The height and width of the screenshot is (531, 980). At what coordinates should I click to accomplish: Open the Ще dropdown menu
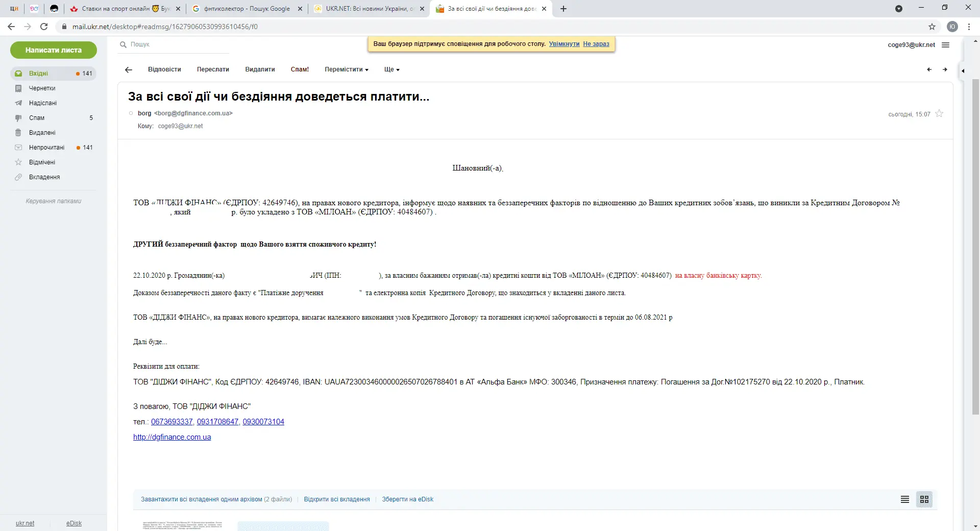pos(391,69)
